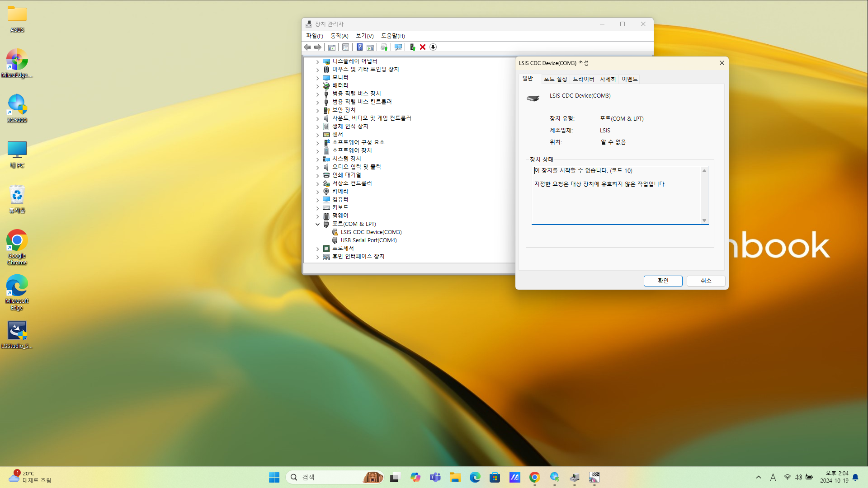Expand the 키보드 device category
Screen dimensions: 868x488
click(317, 207)
